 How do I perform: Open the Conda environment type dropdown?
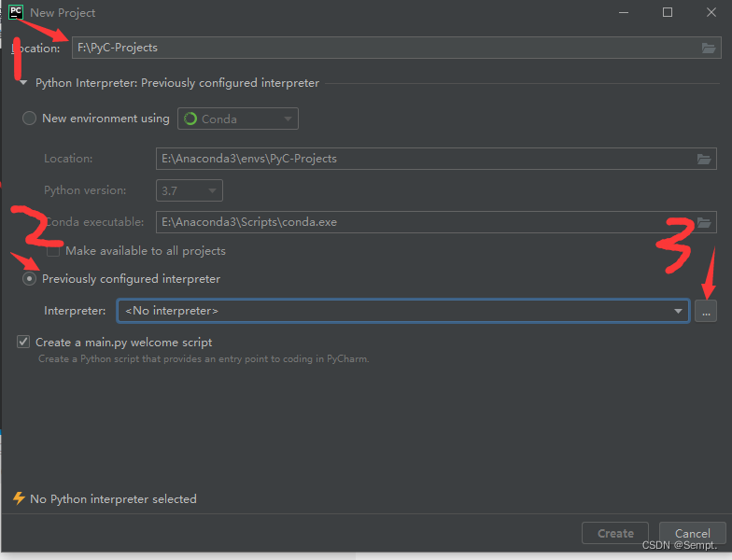click(237, 119)
